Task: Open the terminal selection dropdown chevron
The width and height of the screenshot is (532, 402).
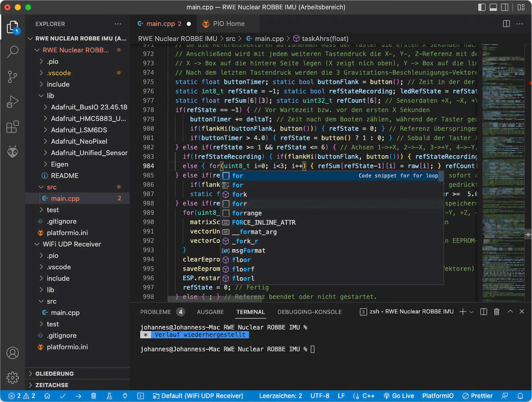Action: [x=471, y=312]
